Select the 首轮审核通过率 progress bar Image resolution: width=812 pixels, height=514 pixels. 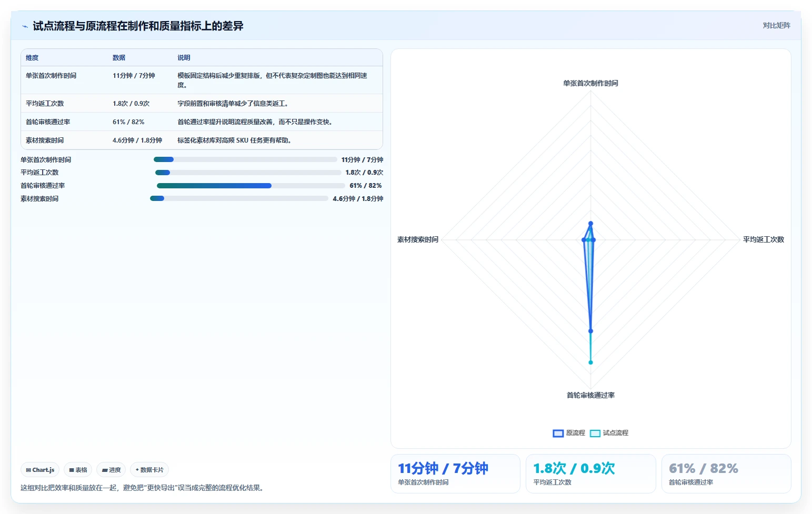[x=251, y=186]
